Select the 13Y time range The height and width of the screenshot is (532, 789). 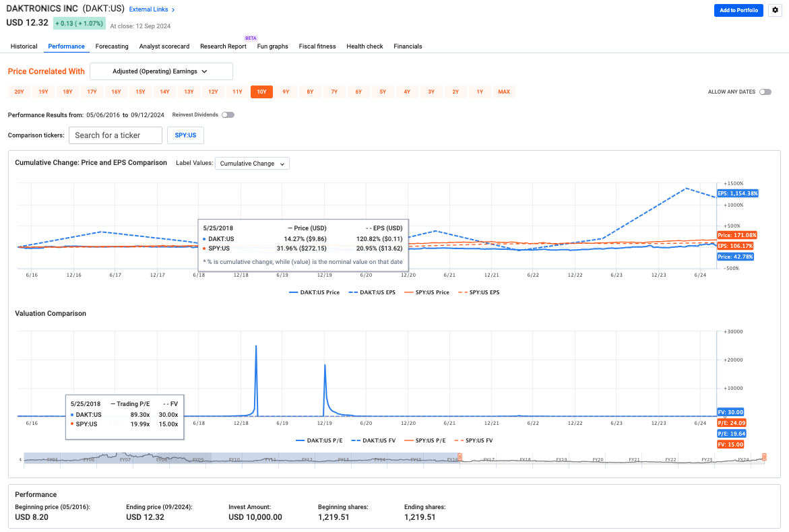189,92
